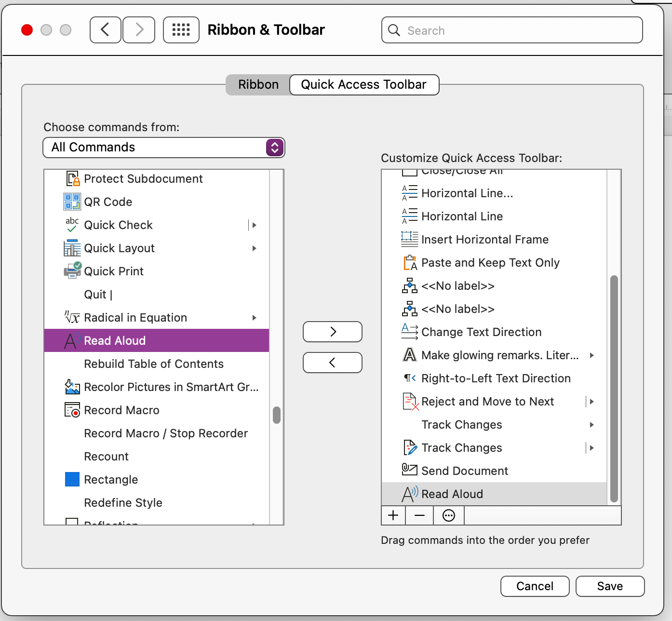Screen dimensions: 672x621
Task: Click the plus button below toolbar list
Action: [393, 515]
